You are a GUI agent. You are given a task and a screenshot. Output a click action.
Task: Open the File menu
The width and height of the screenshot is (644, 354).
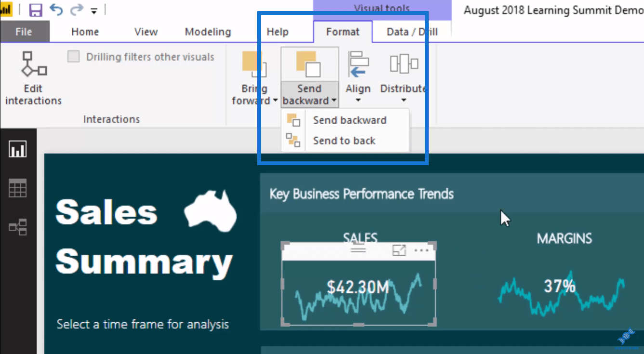tap(24, 32)
